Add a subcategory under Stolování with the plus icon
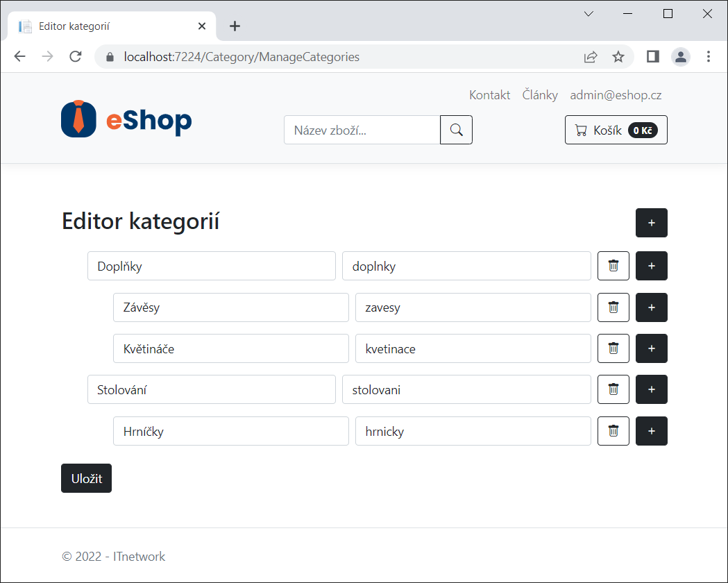The image size is (728, 583). coord(651,389)
